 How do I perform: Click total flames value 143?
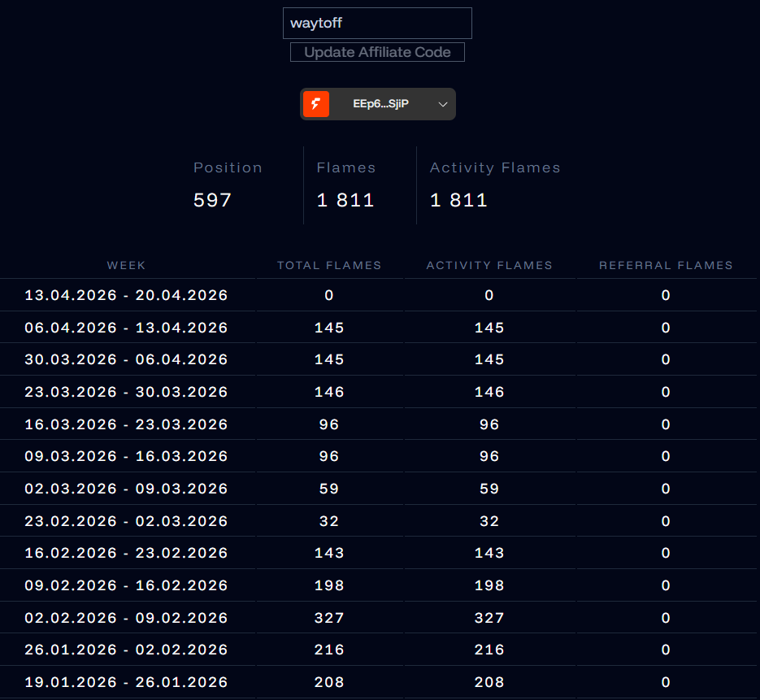(329, 553)
